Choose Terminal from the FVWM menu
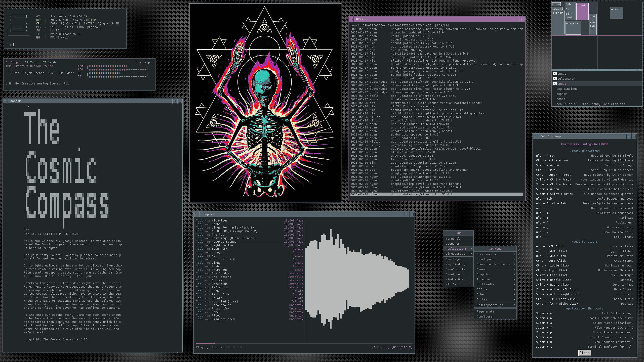The width and height of the screenshot is (644, 362). click(x=458, y=239)
